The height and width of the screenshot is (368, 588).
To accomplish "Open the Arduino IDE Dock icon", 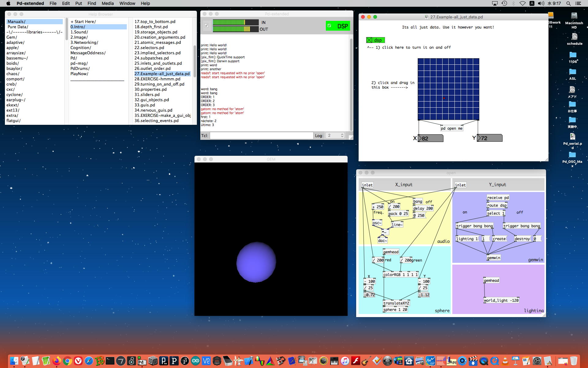I will click(x=195, y=361).
